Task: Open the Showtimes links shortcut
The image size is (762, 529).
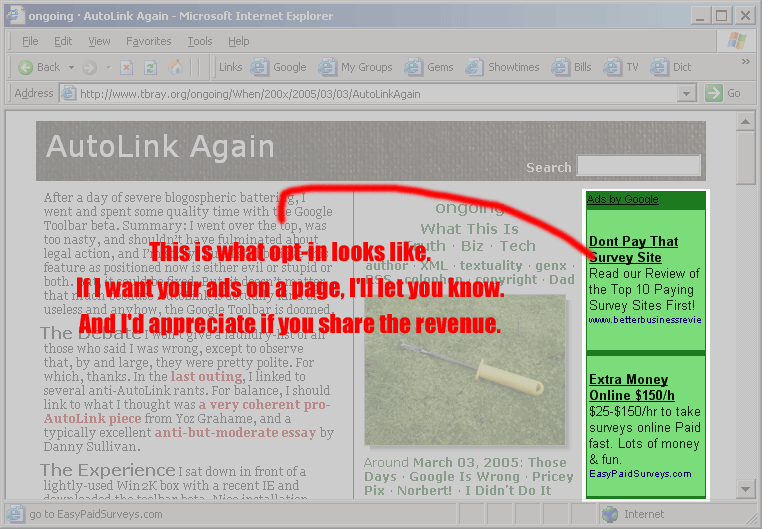Action: point(503,67)
